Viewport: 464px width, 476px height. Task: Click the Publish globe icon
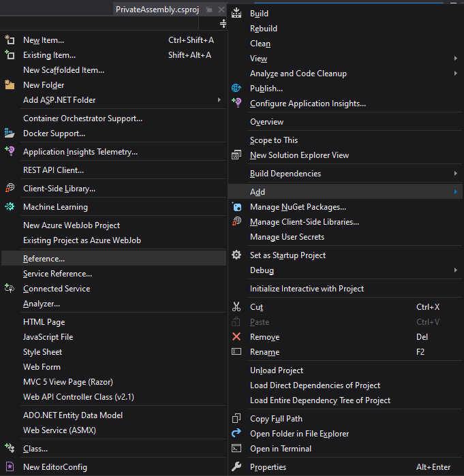pyautogui.click(x=236, y=89)
